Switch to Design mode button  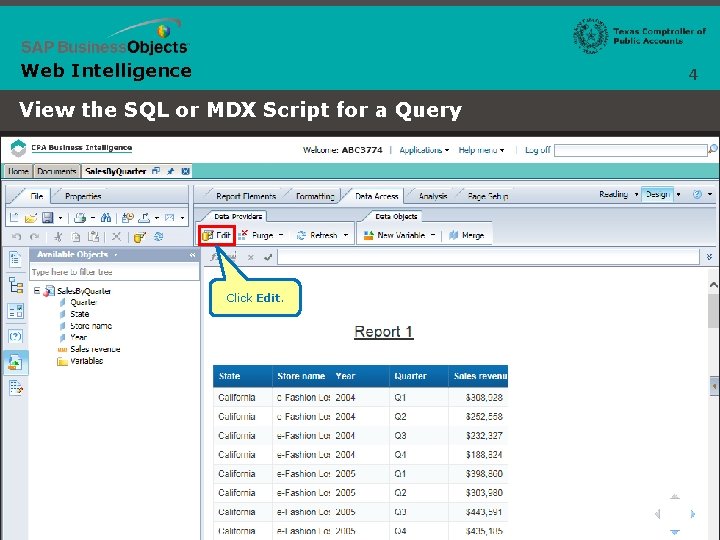point(658,194)
